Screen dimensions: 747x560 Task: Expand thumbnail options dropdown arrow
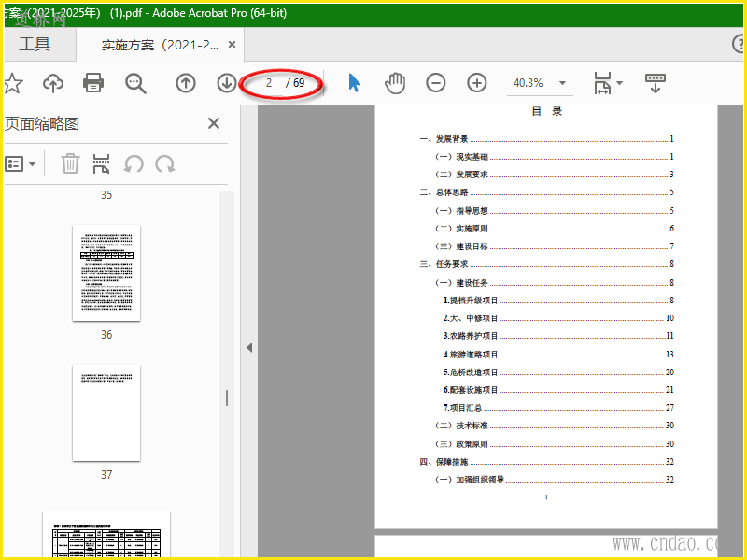pyautogui.click(x=33, y=164)
